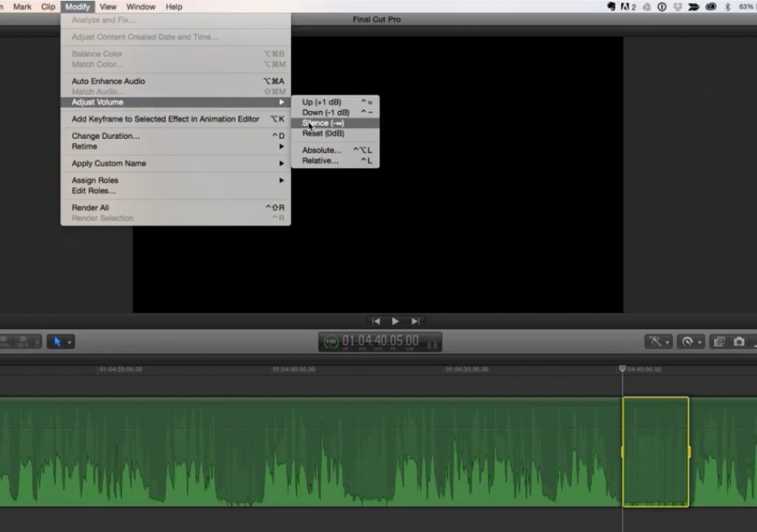Click the ruler mark 01:04:30:00.00

point(293,369)
